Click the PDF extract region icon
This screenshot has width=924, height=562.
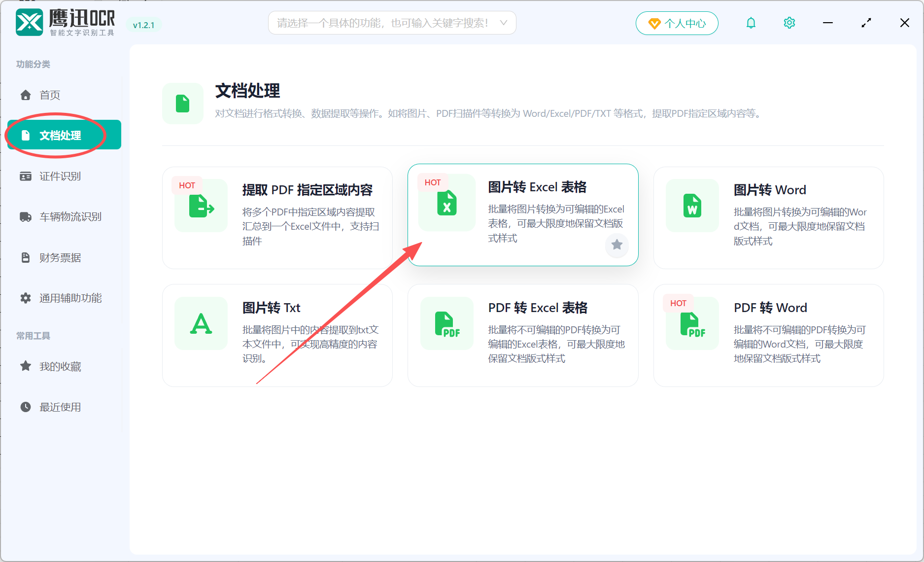pyautogui.click(x=201, y=206)
